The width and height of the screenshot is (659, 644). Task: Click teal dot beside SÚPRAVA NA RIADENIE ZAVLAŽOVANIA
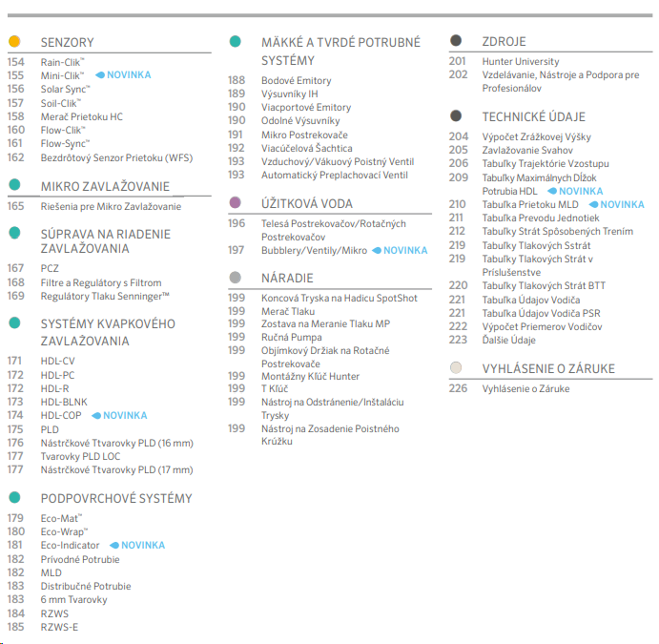[14, 233]
